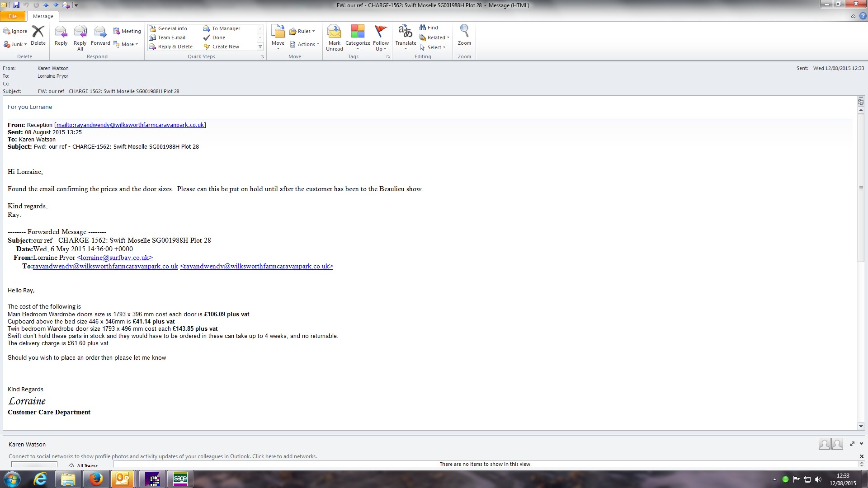Click the Reception mailto address link
The image size is (868, 488).
(130, 125)
